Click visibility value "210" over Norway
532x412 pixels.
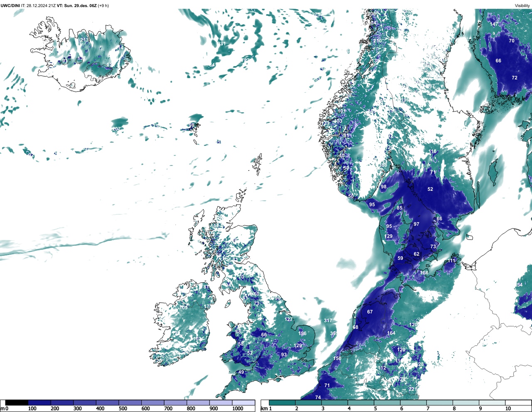pyautogui.click(x=377, y=41)
